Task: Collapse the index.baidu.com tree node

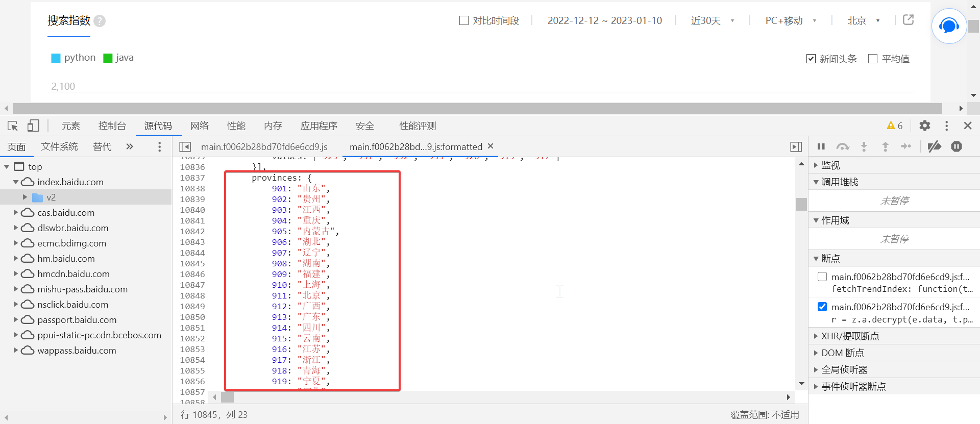Action: tap(16, 182)
